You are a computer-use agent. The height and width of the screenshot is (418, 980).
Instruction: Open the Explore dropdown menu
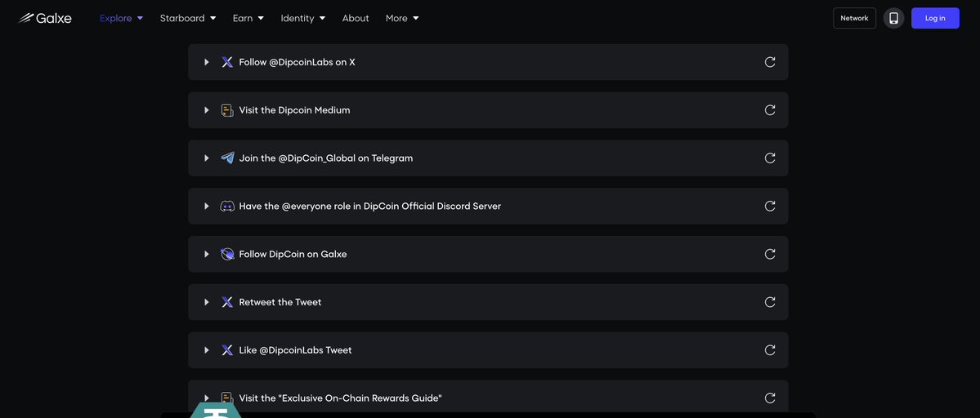click(121, 18)
